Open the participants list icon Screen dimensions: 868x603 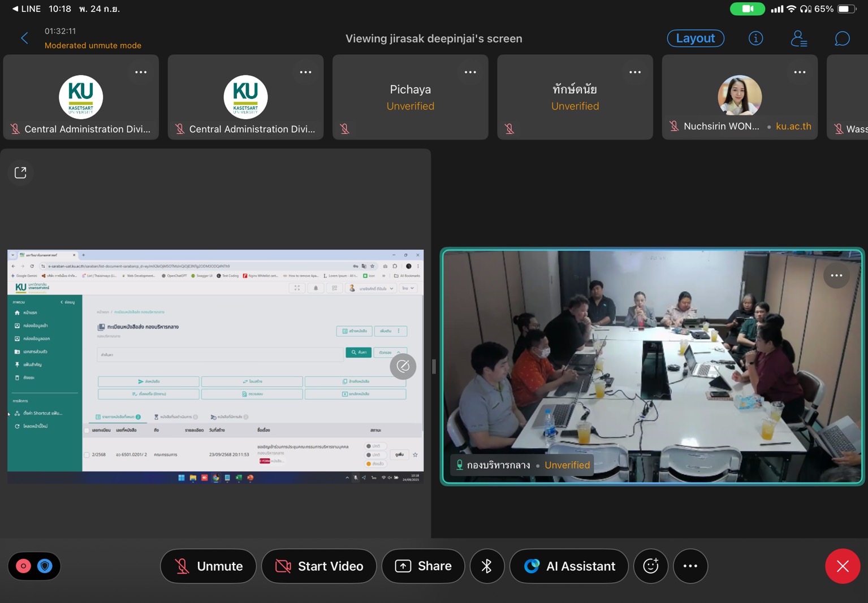pos(798,38)
